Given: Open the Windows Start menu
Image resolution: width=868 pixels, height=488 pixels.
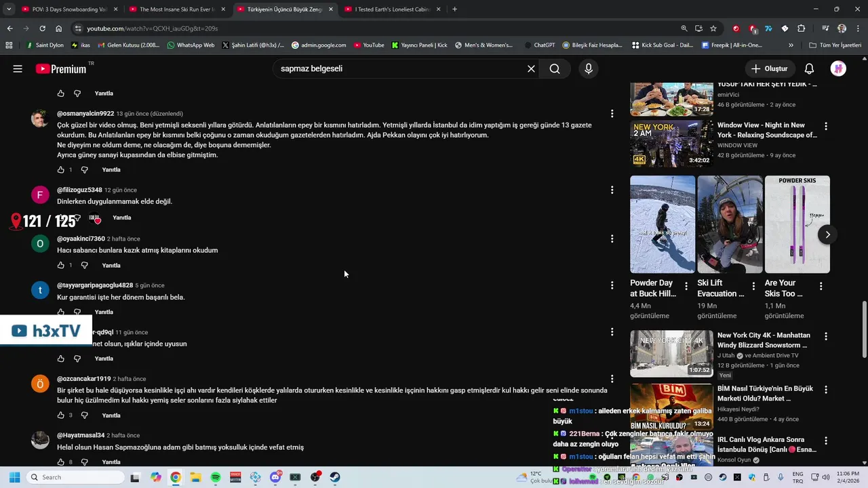Looking at the screenshot, I should [14, 477].
